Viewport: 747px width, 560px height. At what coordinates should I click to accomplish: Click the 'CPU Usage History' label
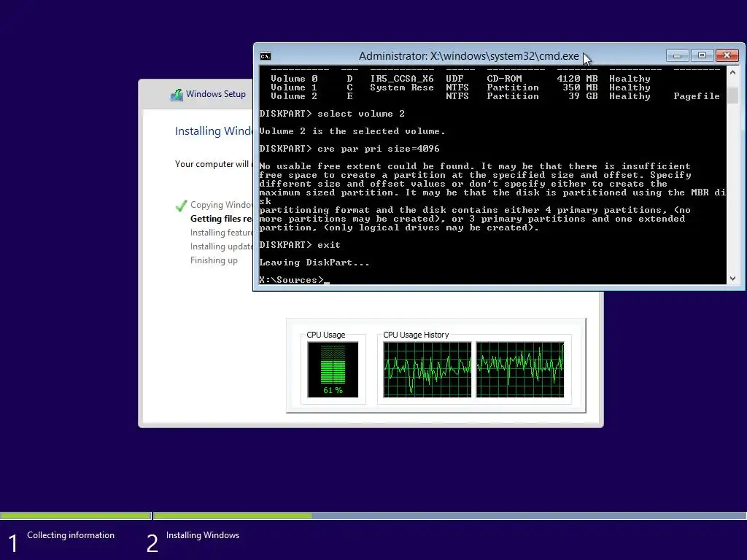tap(416, 335)
